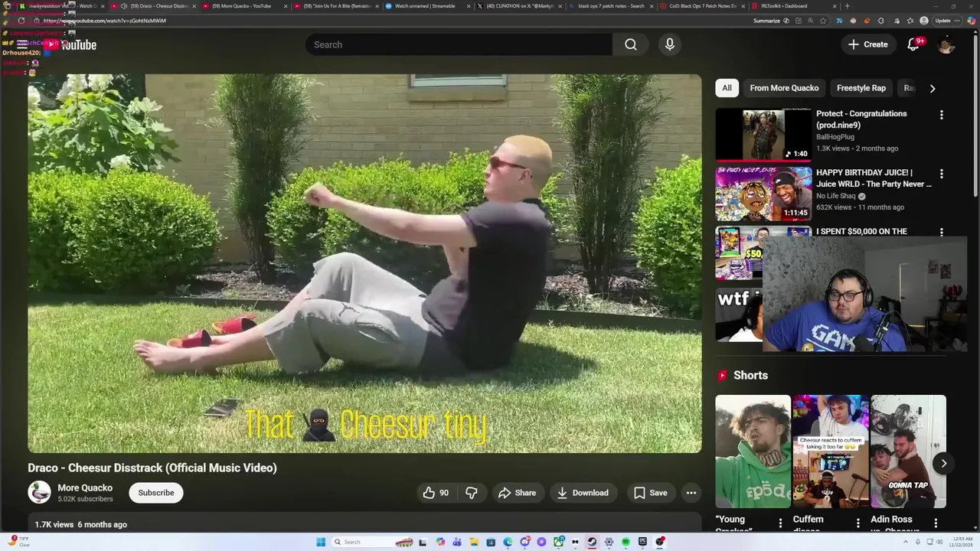Viewport: 980px width, 551px height.
Task: Click the Subscribe button
Action: (156, 493)
